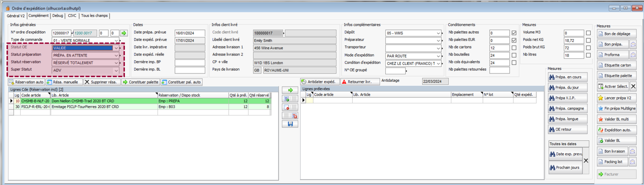This screenshot has width=644, height=185.
Task: Click the Date prépa. prévue date field
Action: coord(190,33)
